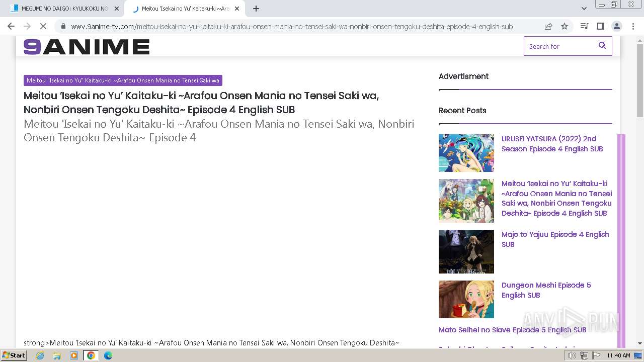Open Windows Media Player from taskbar
Screen dimensions: 644x362
point(74,355)
